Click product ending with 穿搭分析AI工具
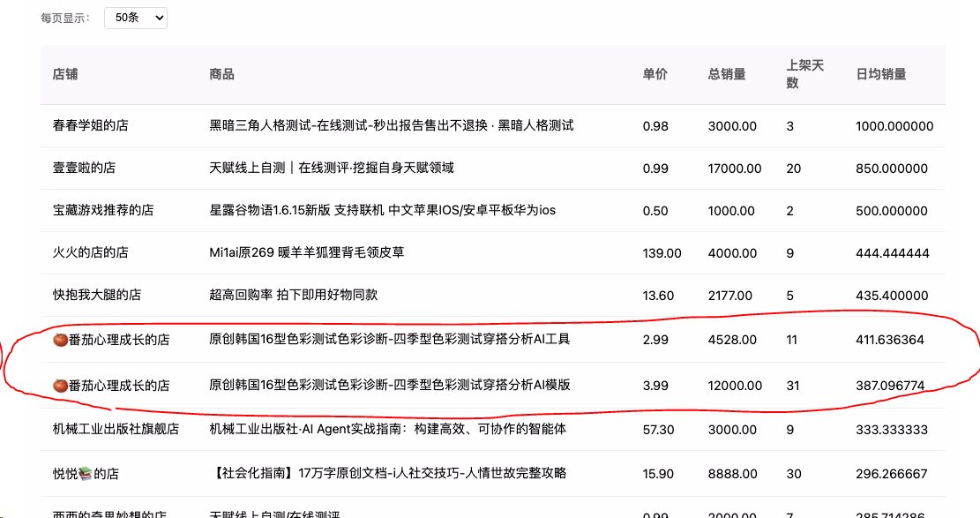Image resolution: width=980 pixels, height=518 pixels. click(x=389, y=339)
